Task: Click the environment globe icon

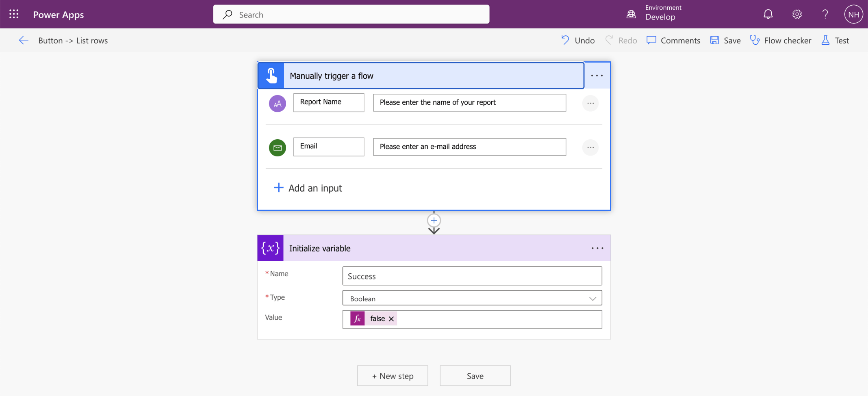Action: [x=631, y=14]
